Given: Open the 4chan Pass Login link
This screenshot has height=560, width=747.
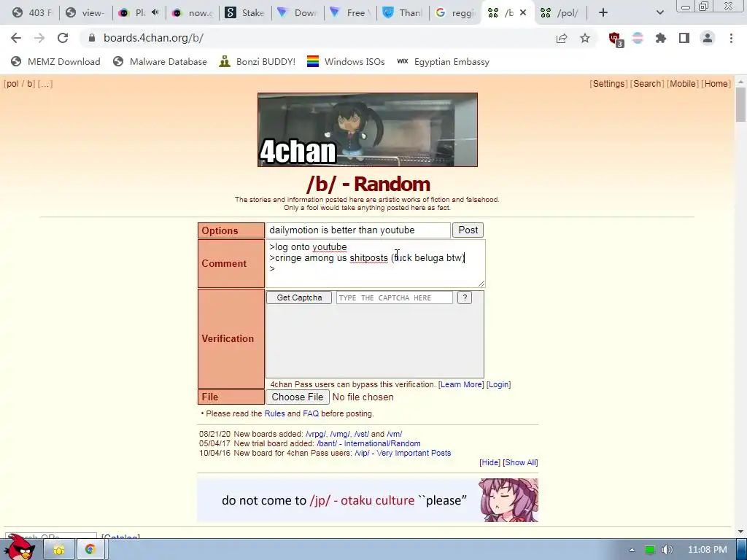Looking at the screenshot, I should click(498, 384).
